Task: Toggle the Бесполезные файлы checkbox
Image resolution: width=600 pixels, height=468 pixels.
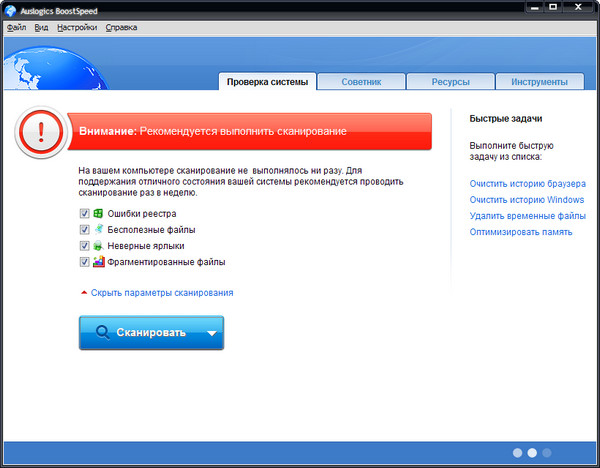Action: click(85, 230)
